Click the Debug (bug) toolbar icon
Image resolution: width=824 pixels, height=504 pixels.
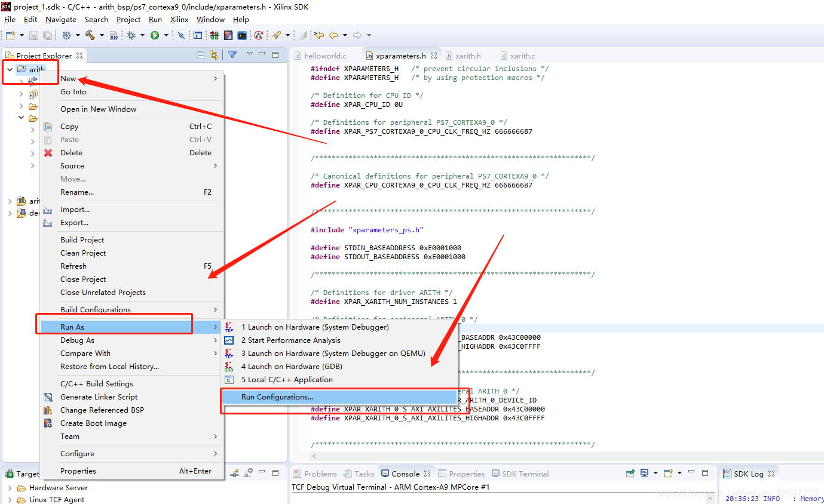[x=131, y=36]
